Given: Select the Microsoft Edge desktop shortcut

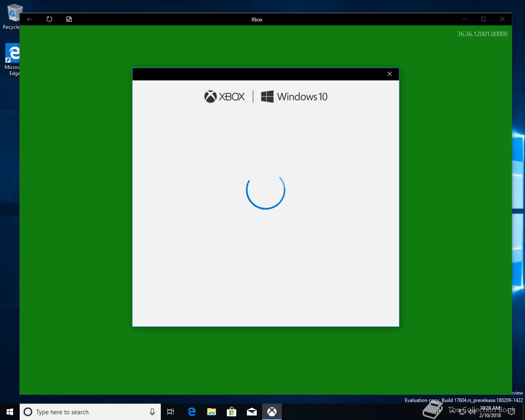Looking at the screenshot, I should [x=12, y=60].
